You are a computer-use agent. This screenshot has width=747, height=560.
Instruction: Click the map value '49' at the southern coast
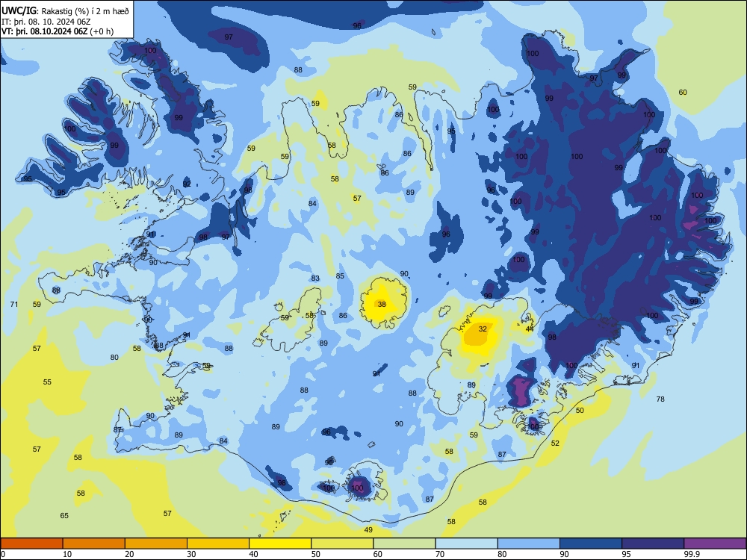tap(368, 530)
